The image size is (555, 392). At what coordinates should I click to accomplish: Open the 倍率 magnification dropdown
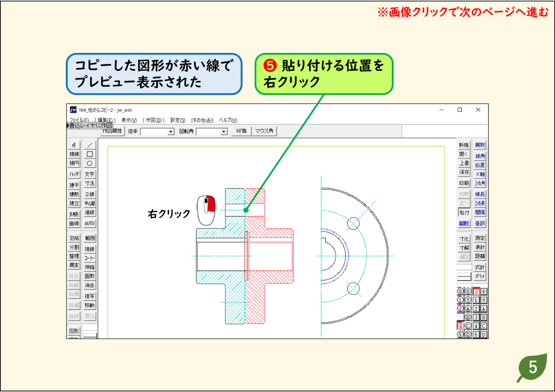[171, 131]
